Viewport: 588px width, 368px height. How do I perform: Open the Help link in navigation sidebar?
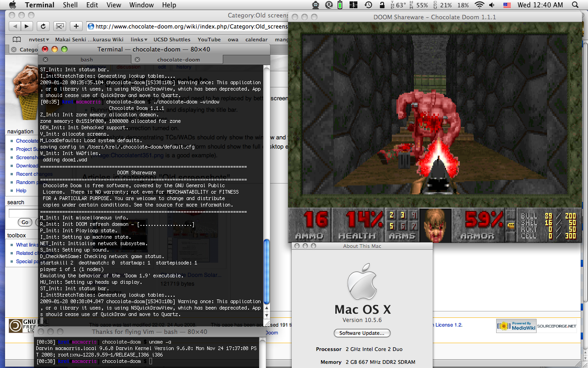21,190
